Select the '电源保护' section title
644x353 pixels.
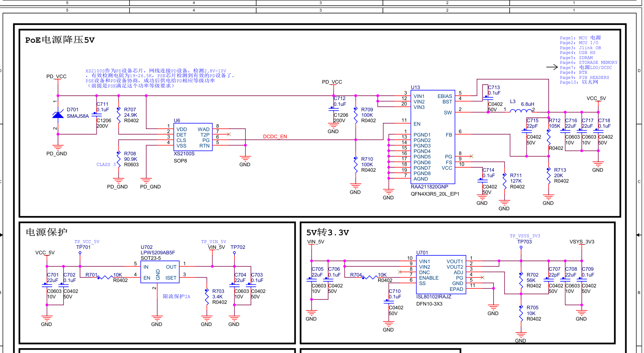click(46, 232)
